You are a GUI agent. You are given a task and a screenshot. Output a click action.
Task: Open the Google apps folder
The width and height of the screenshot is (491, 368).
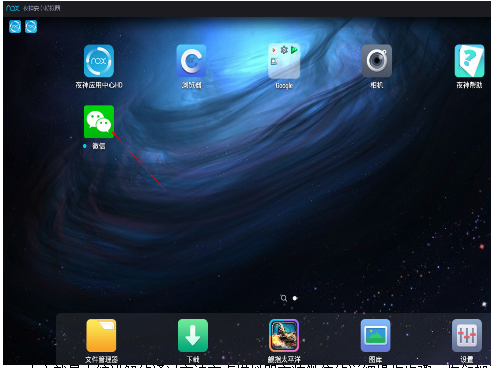coord(284,61)
